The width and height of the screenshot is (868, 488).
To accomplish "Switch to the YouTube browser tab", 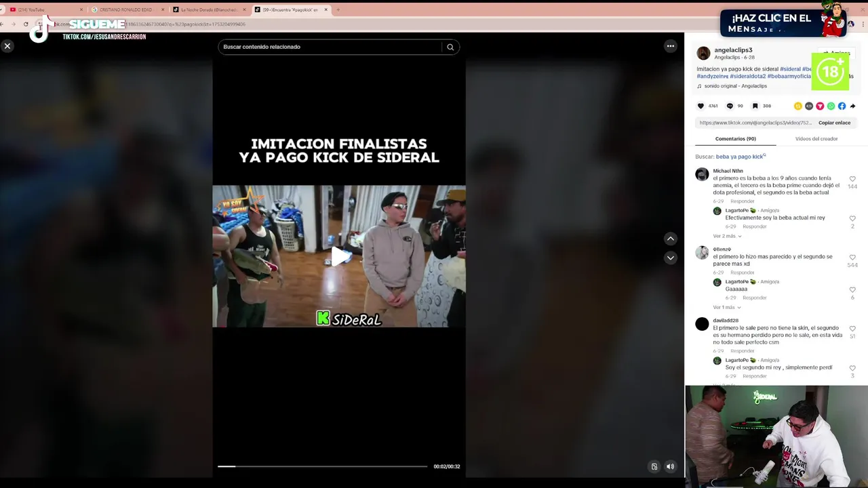I will pyautogui.click(x=45, y=9).
